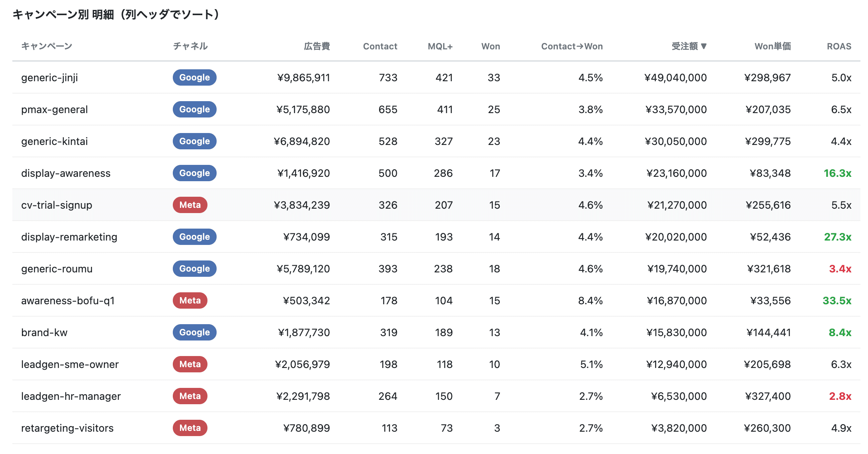Click the 8.4% Contact→Won rate
The height and width of the screenshot is (454, 868).
click(x=590, y=301)
